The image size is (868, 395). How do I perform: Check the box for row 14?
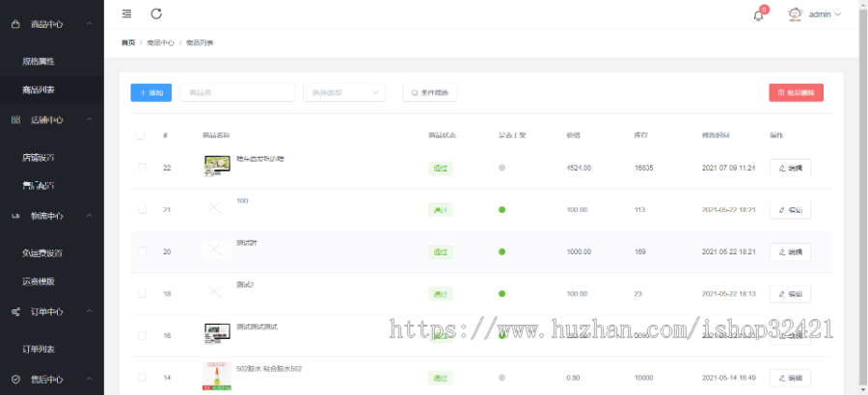[x=143, y=378]
